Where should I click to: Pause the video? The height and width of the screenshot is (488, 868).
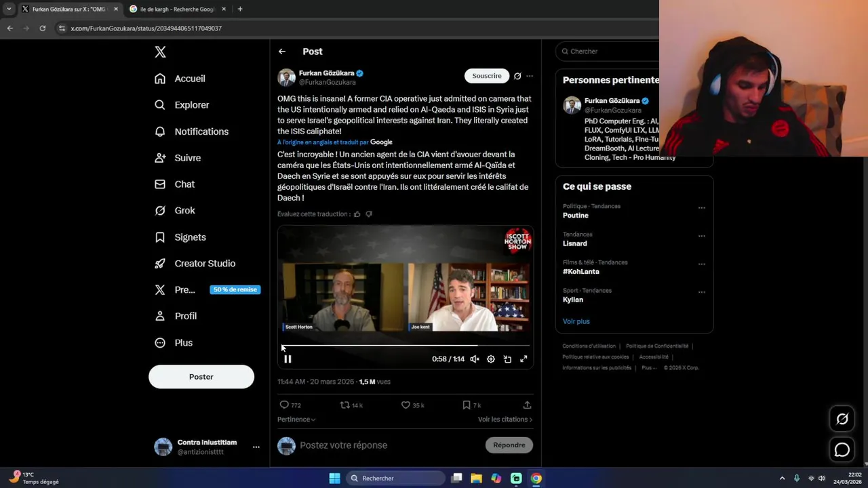click(x=288, y=359)
